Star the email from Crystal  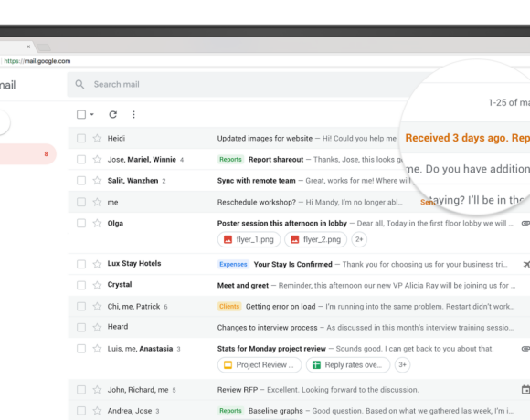click(x=98, y=285)
